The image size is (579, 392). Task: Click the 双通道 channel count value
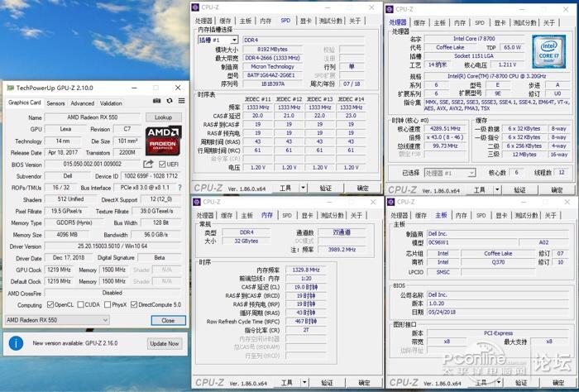[342, 232]
